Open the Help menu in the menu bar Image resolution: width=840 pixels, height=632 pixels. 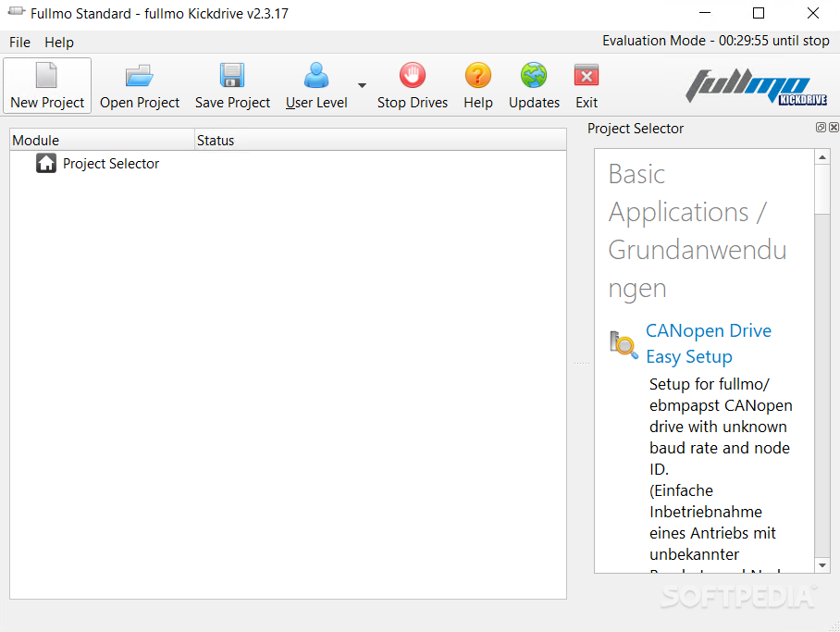(59, 43)
